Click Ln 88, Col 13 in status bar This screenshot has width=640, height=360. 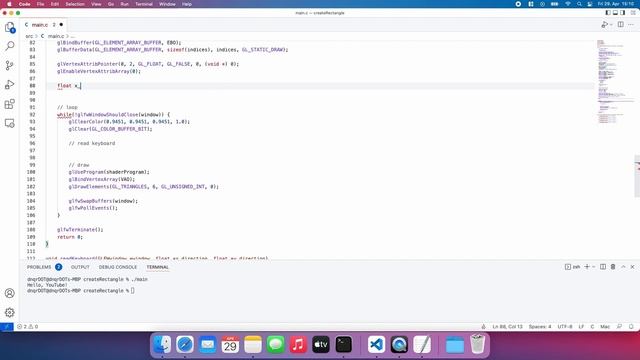click(507, 327)
